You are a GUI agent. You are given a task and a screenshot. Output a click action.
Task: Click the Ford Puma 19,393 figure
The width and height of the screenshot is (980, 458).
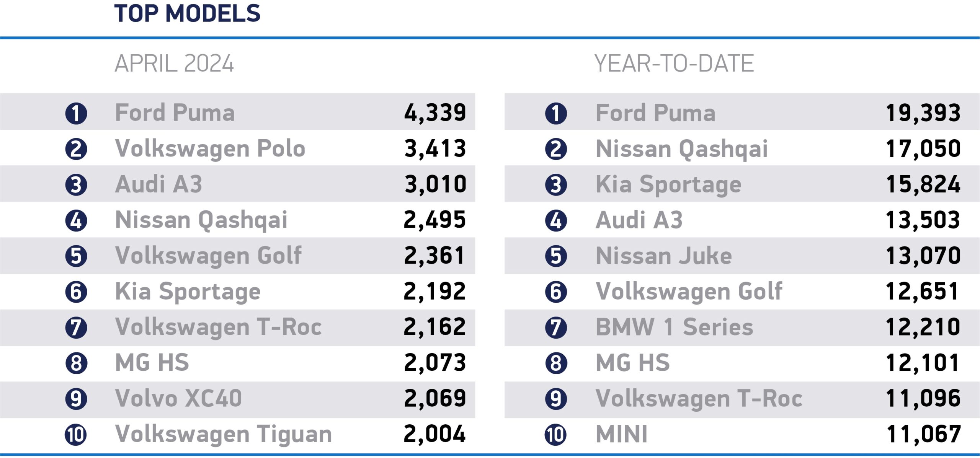coord(923,113)
